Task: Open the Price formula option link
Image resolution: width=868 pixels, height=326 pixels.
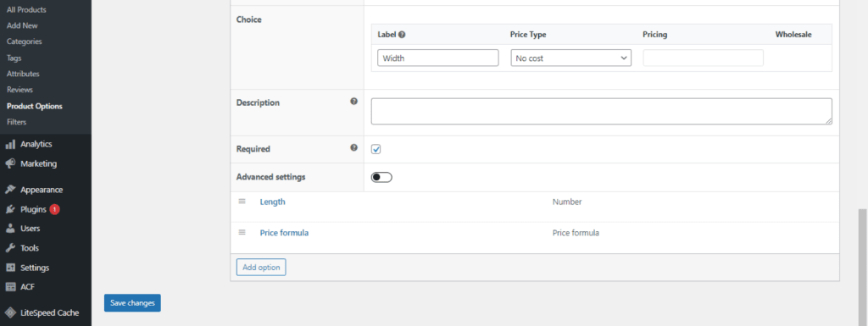Action: (284, 233)
